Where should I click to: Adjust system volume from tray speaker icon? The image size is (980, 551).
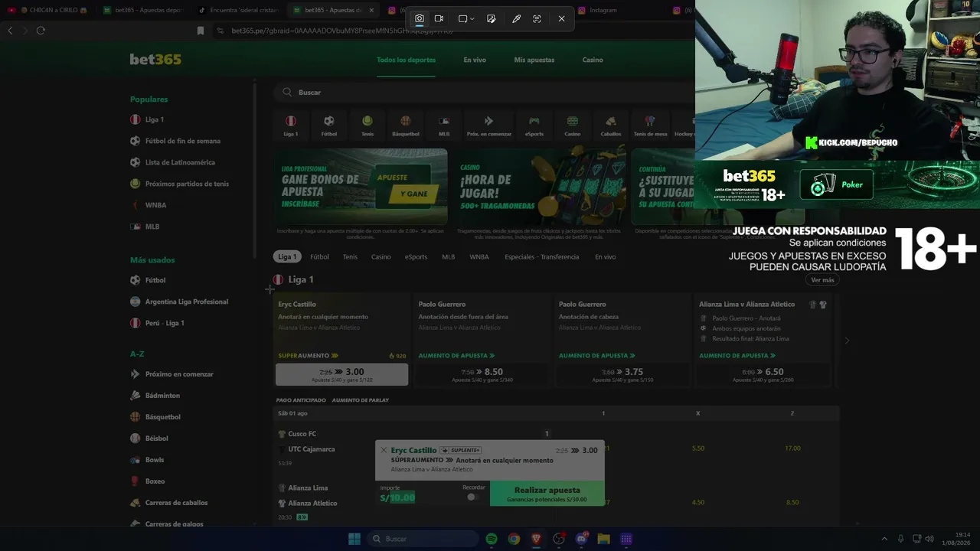929,539
